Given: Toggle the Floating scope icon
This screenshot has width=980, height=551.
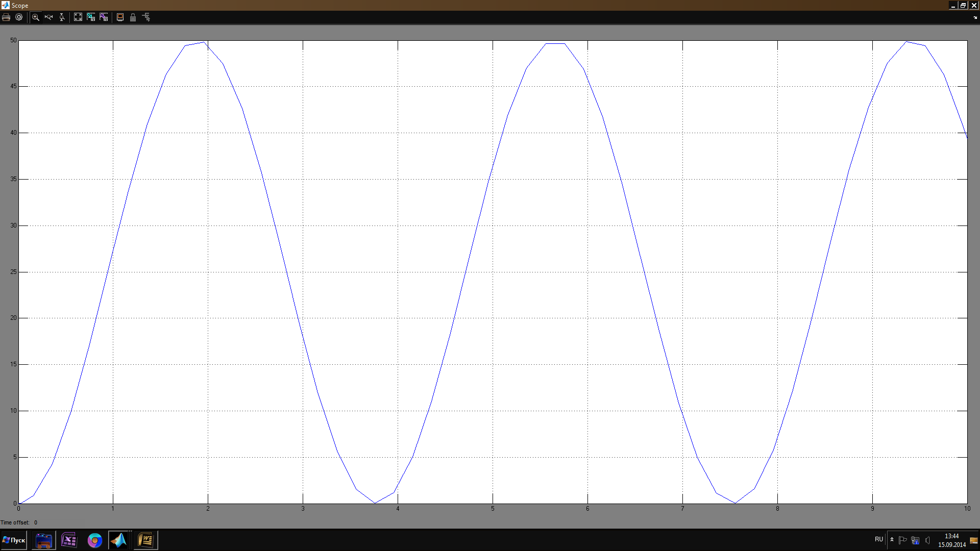Looking at the screenshot, I should (120, 17).
